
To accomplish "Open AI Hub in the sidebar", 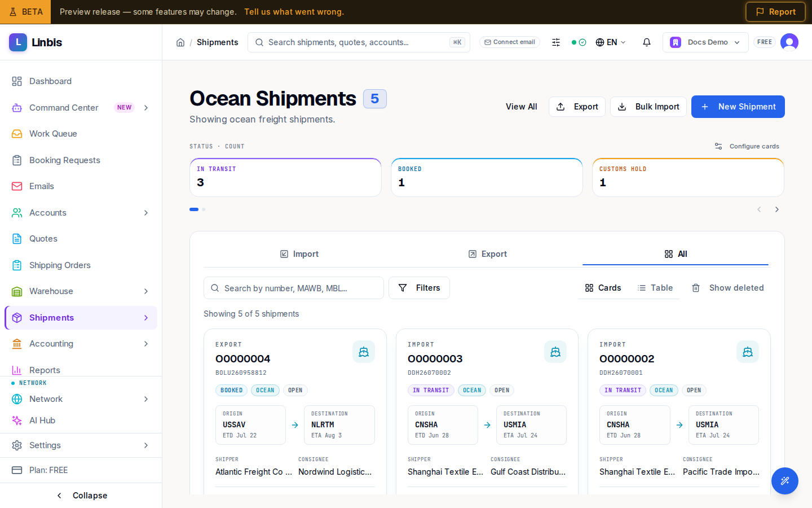I will (x=81, y=421).
